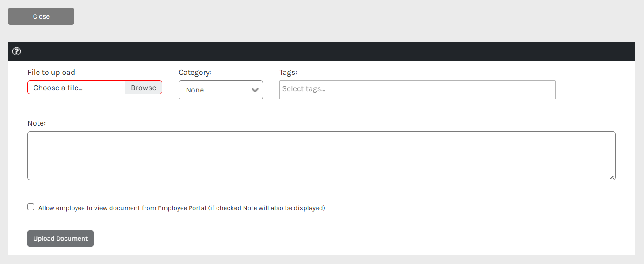
Task: Click the 'Category:' label text
Action: 195,72
